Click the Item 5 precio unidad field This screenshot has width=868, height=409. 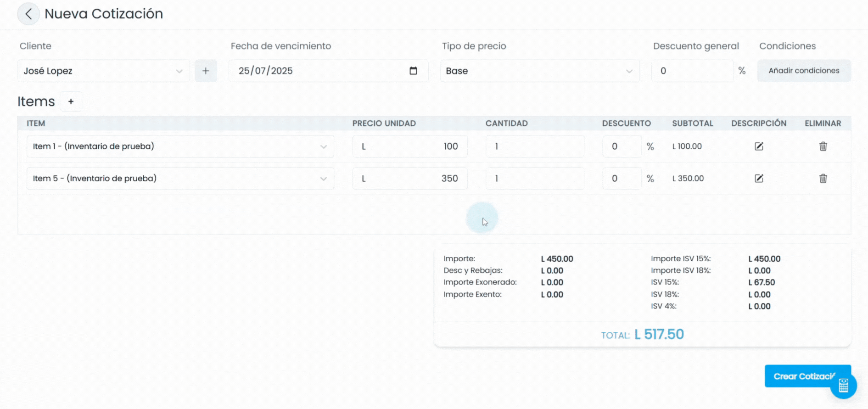[x=410, y=178]
